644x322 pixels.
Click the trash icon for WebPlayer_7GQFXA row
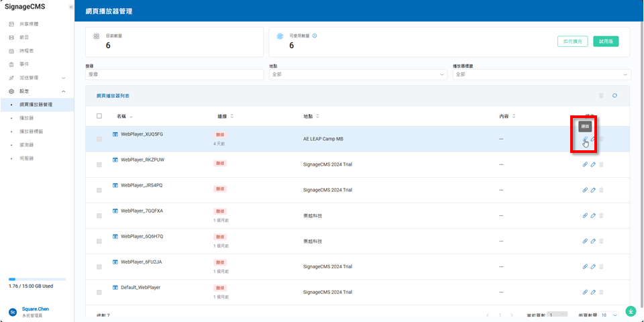(x=601, y=215)
